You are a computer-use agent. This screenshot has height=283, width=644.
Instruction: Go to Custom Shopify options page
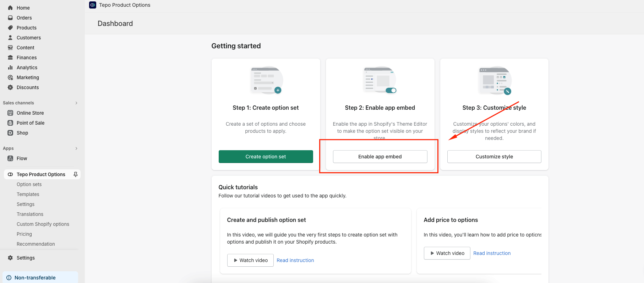tap(43, 224)
